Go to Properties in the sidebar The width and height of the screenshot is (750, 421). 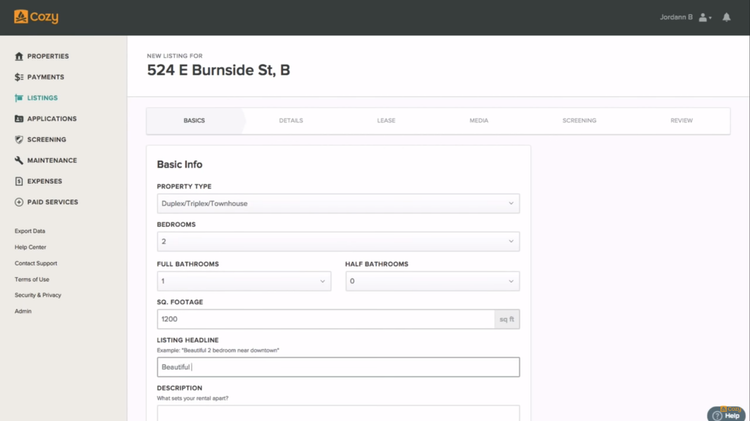pyautogui.click(x=47, y=56)
